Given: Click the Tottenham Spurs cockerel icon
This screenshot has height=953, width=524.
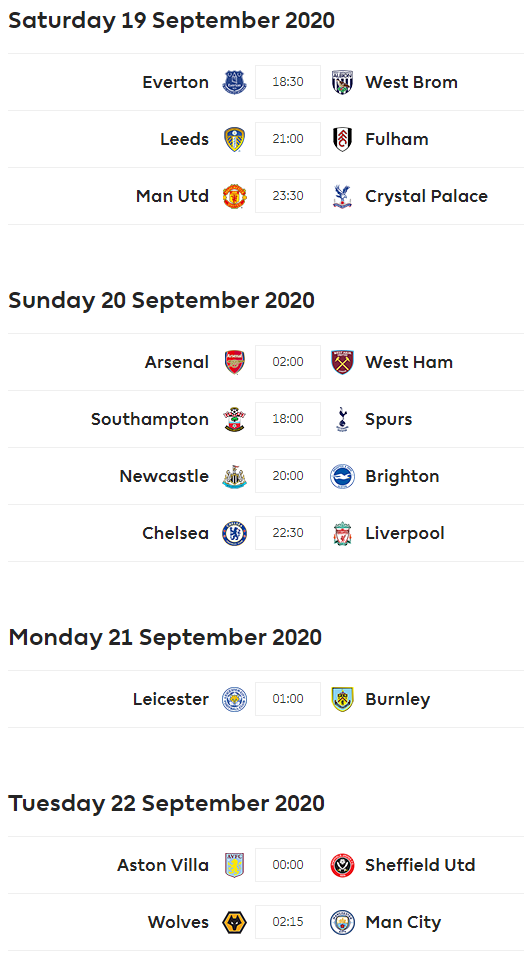Looking at the screenshot, I should point(342,419).
